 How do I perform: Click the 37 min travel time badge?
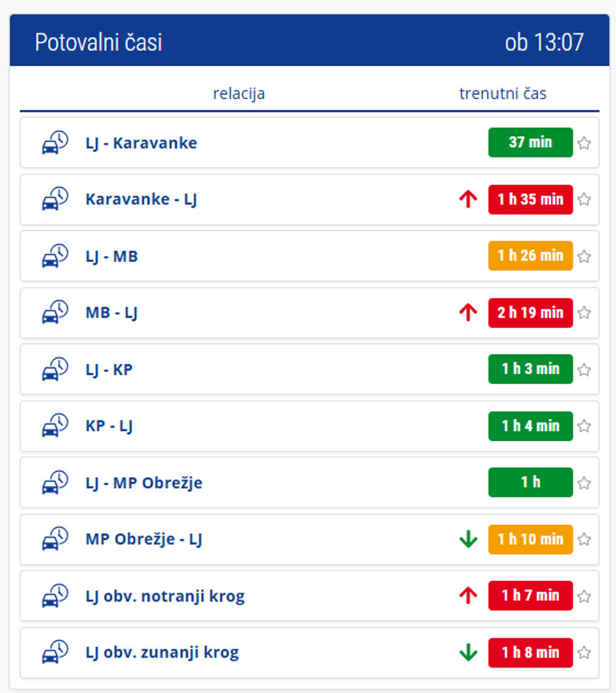point(530,143)
